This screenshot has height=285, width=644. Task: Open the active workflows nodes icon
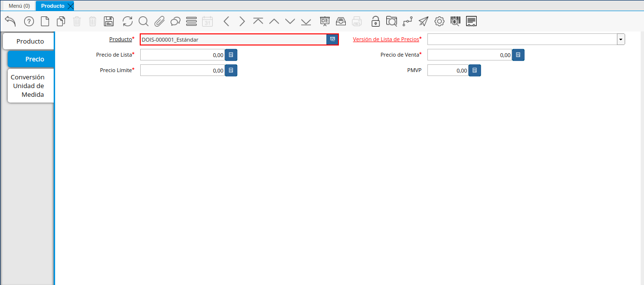coord(408,21)
